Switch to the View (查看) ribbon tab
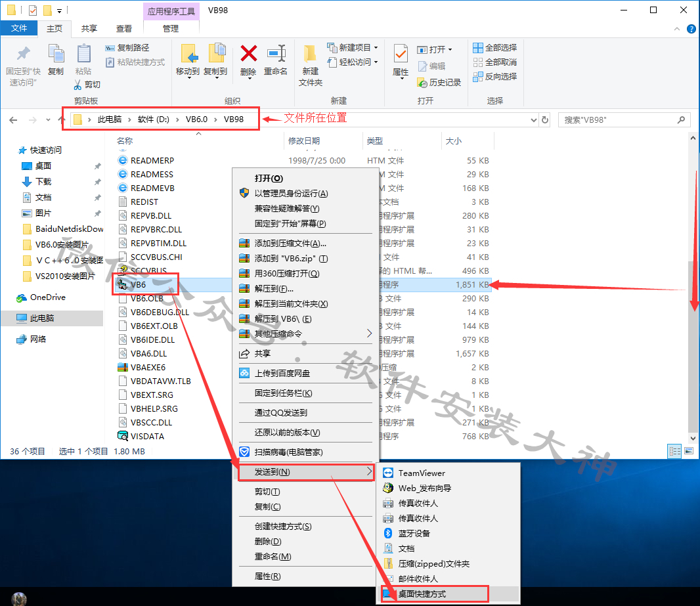This screenshot has height=606, width=700. click(124, 28)
